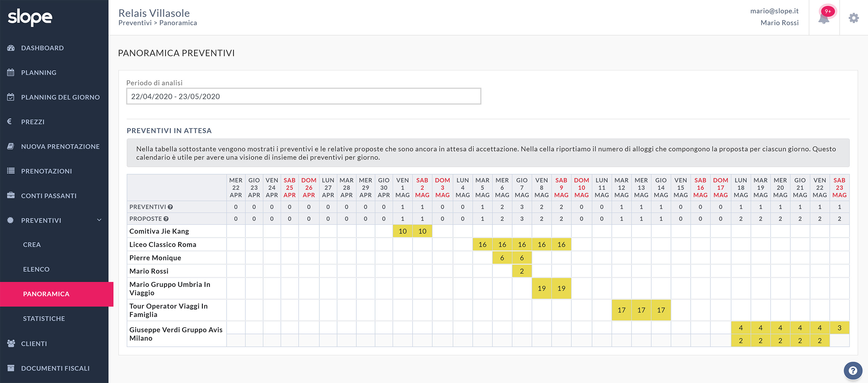868x383 pixels.
Task: Click the Clienti people icon in sidebar
Action: click(x=11, y=343)
